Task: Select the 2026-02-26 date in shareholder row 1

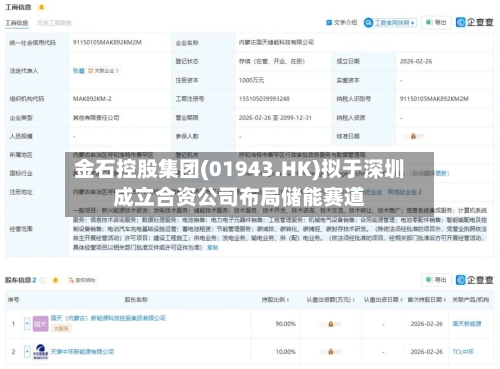Action: pos(426,324)
